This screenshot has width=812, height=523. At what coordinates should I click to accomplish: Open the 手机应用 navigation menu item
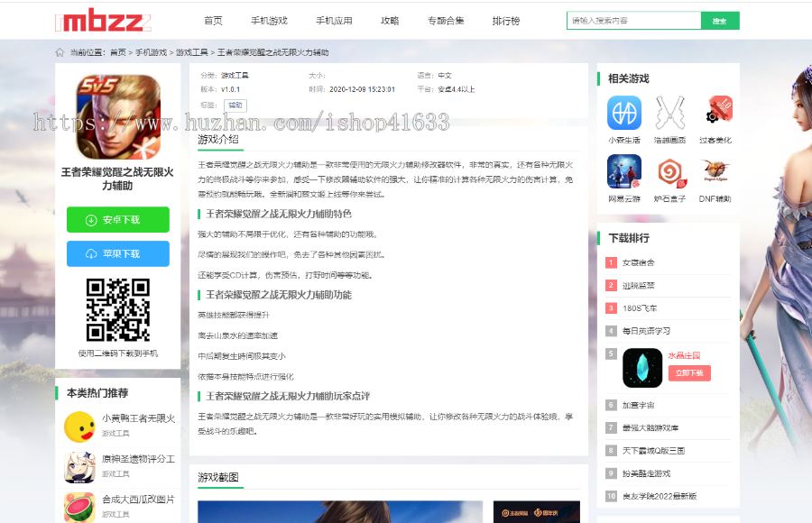(x=334, y=21)
